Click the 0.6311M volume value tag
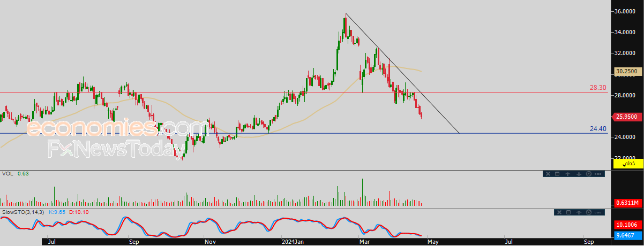Image resolution: width=644 pixels, height=246 pixels. point(627,203)
